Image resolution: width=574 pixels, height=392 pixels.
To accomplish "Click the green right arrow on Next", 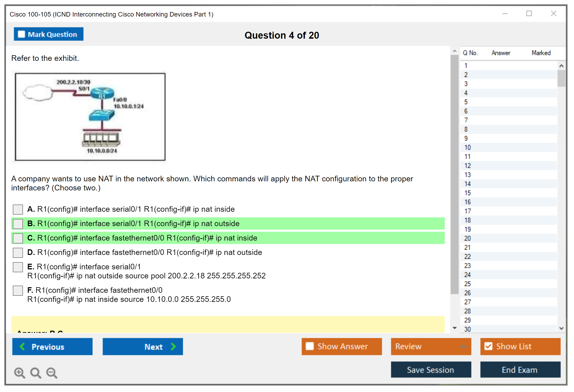I will 173,346.
